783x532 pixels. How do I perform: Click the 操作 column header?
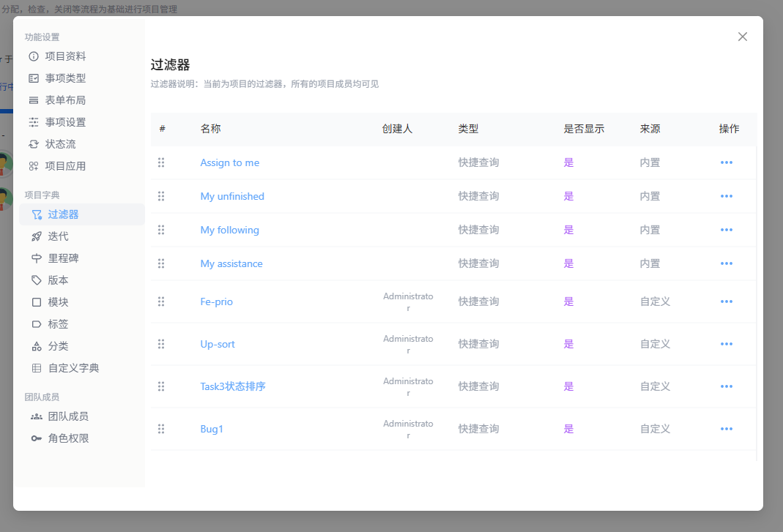point(729,129)
